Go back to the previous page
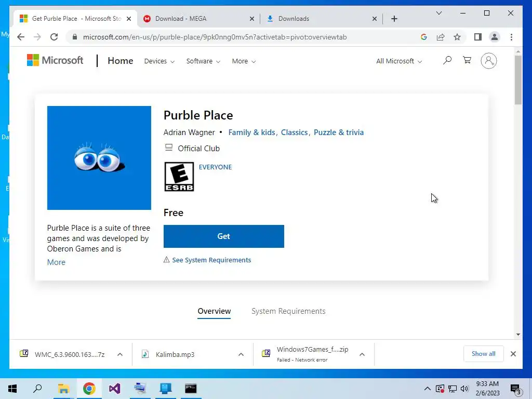The width and height of the screenshot is (532, 399). pos(21,37)
